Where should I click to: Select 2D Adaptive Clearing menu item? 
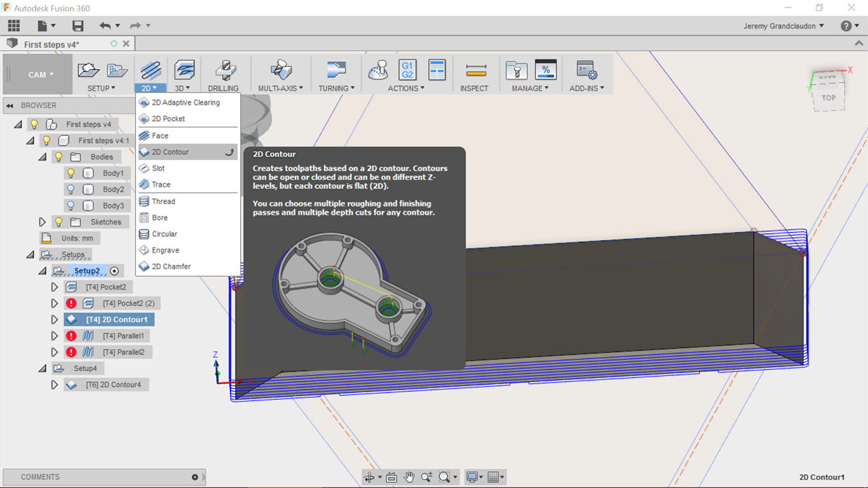188,102
